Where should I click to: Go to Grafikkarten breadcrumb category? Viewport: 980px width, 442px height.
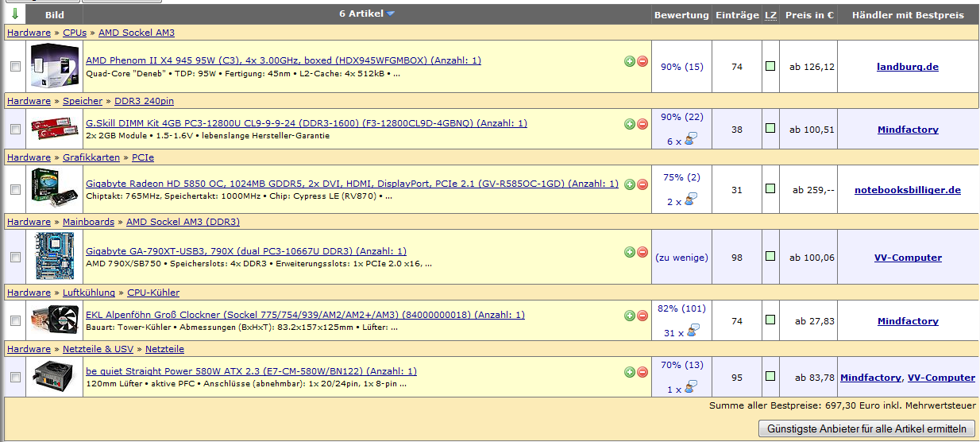[x=91, y=158]
